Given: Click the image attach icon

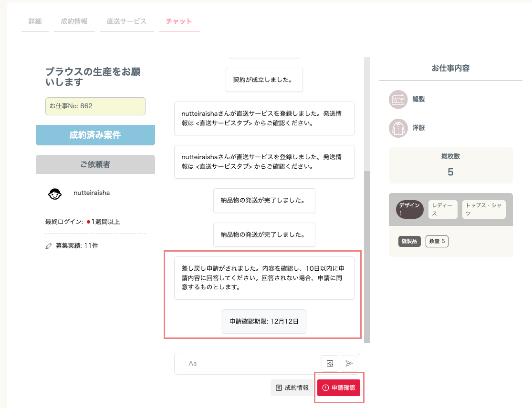Looking at the screenshot, I should (330, 363).
